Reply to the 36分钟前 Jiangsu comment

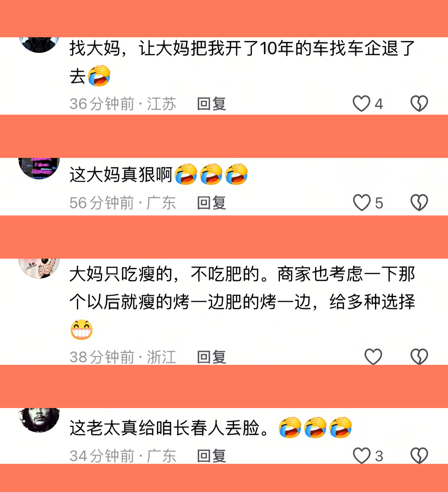coord(211,104)
